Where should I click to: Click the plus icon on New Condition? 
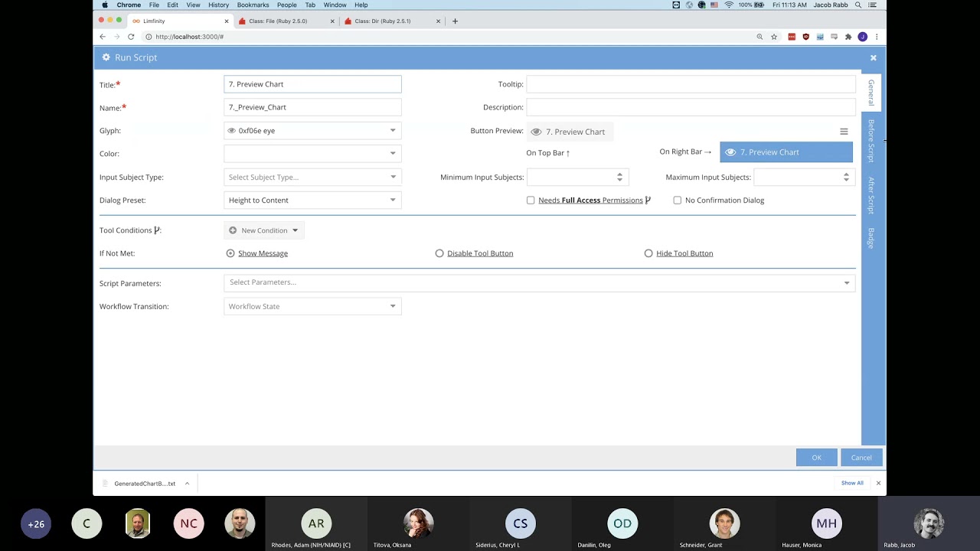pyautogui.click(x=232, y=230)
